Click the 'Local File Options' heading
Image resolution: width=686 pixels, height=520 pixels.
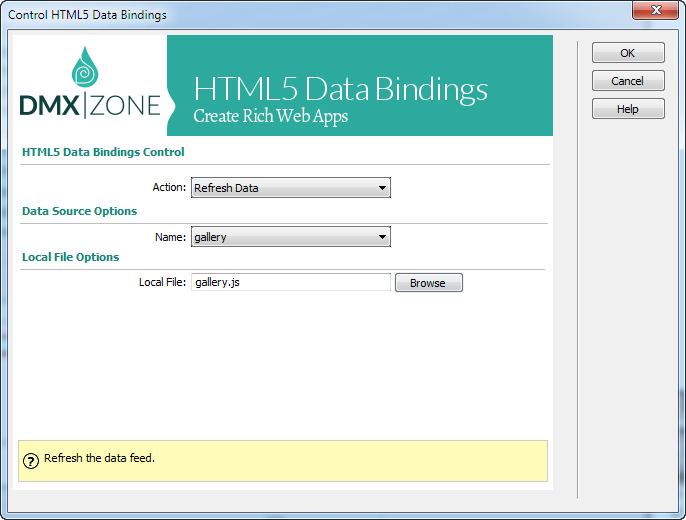click(x=70, y=257)
